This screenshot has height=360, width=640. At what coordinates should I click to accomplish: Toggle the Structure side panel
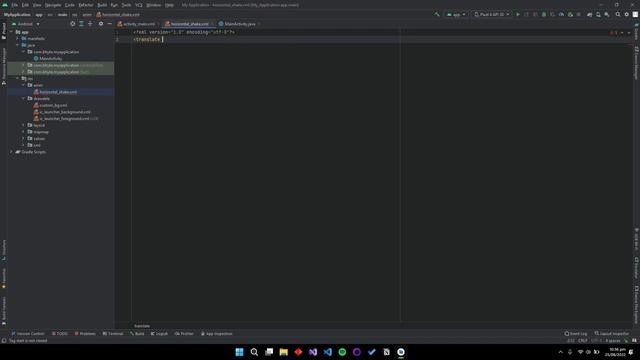pyautogui.click(x=4, y=250)
